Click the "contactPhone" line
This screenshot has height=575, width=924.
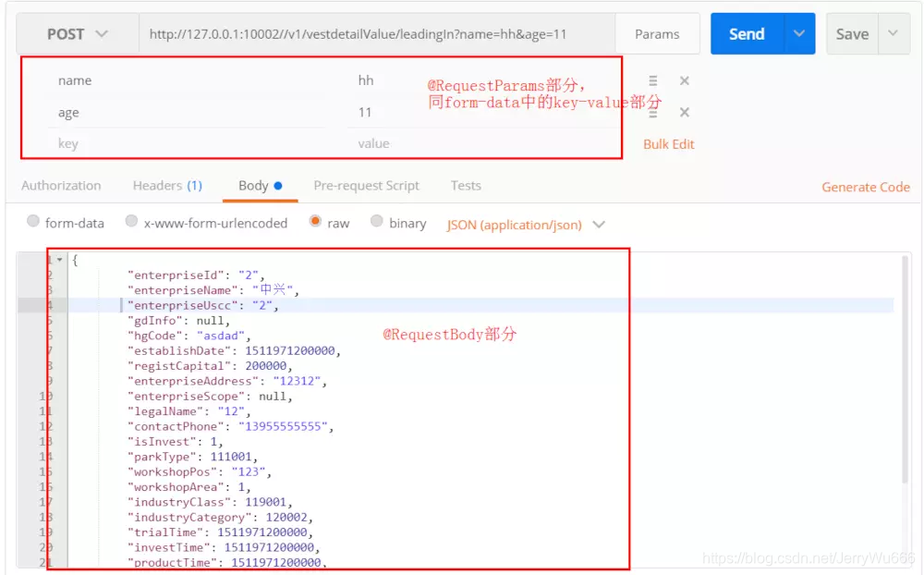(230, 427)
